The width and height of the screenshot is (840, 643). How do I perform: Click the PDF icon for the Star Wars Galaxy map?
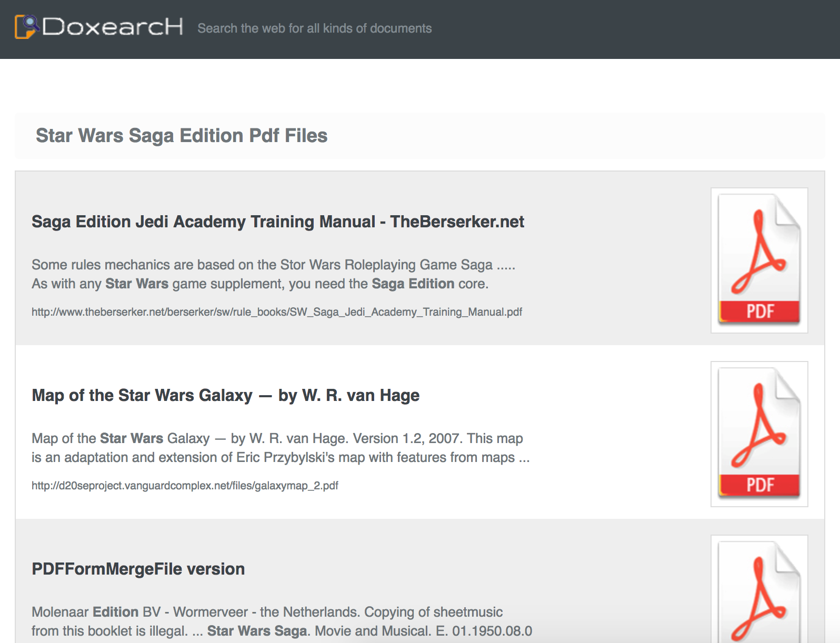759,434
